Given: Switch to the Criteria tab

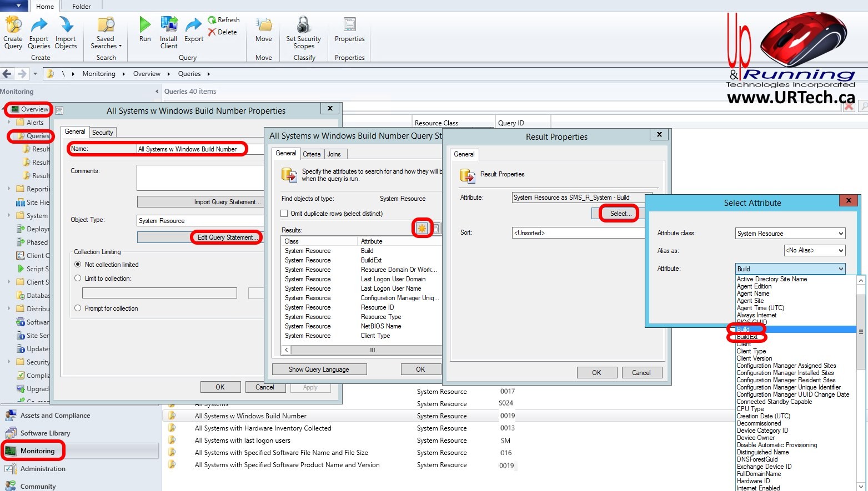Looking at the screenshot, I should click(312, 154).
